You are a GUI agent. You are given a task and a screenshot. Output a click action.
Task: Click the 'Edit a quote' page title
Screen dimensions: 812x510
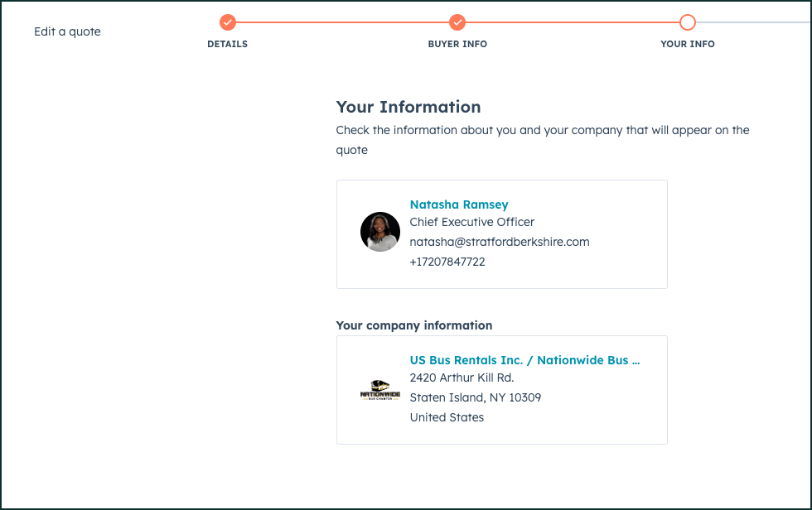(x=67, y=31)
